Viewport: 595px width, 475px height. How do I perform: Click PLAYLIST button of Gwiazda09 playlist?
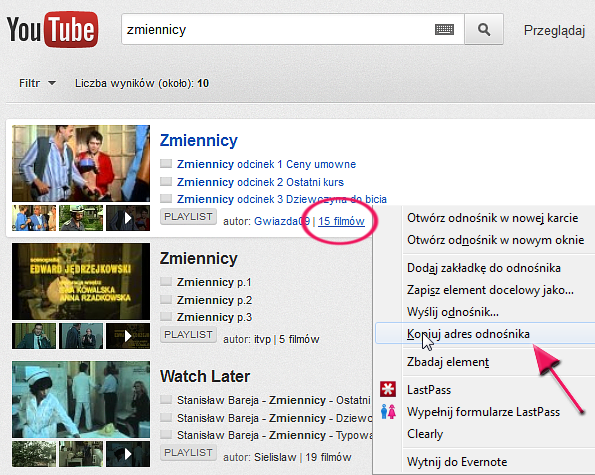(188, 217)
